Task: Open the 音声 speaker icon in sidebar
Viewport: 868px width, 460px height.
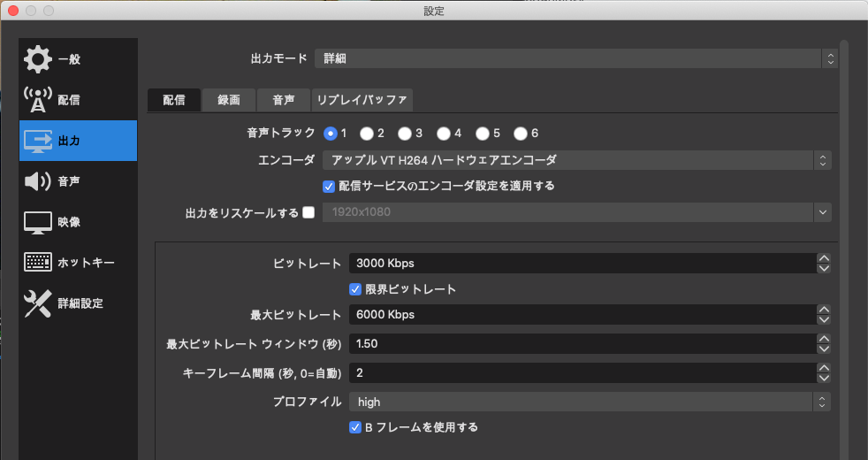Action: pos(38,181)
